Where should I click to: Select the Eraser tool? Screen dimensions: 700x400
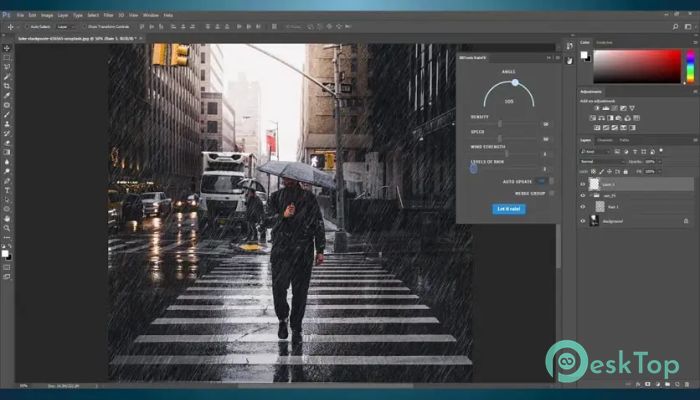click(7, 143)
